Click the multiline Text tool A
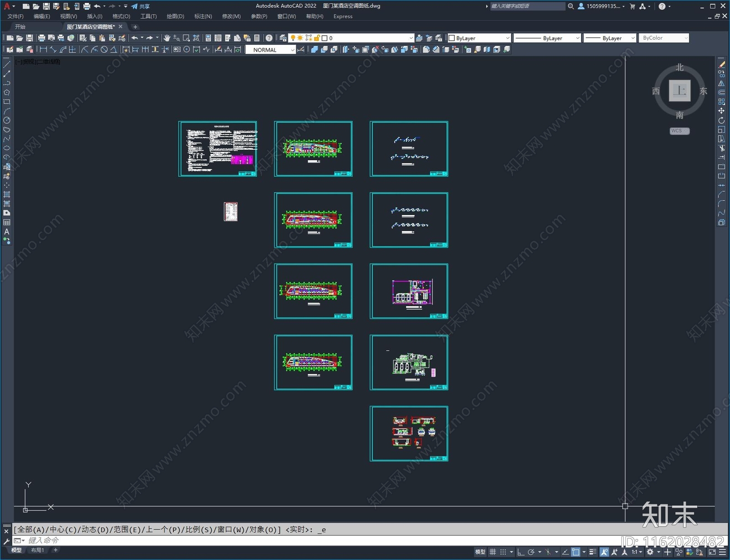 tap(6, 232)
